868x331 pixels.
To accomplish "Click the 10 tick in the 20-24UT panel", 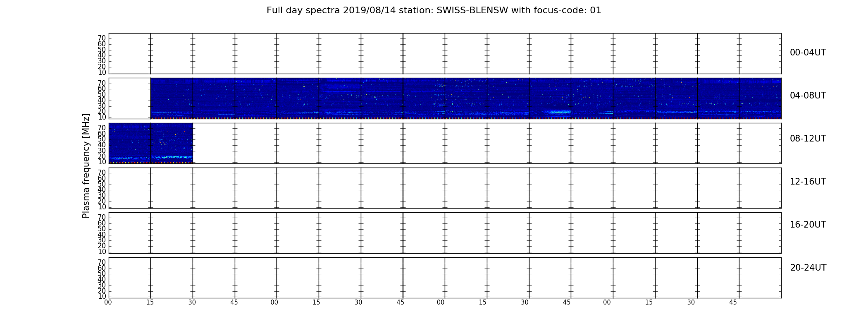I will point(102,297).
